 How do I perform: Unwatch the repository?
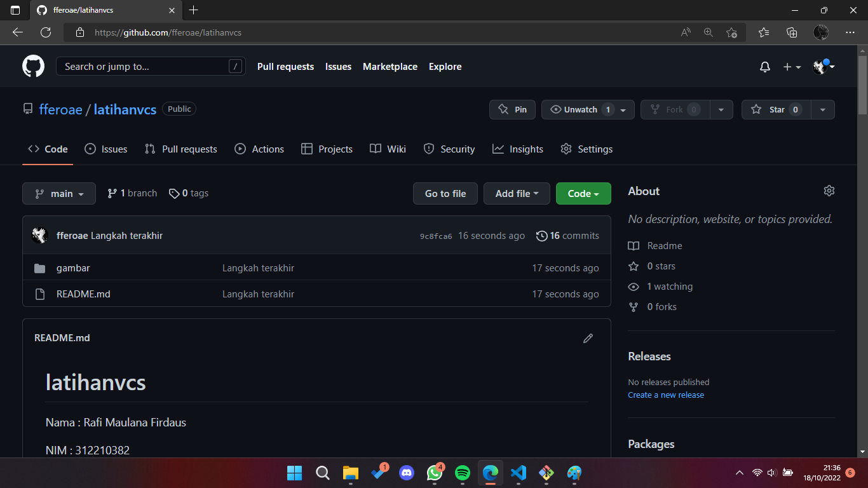(580, 109)
